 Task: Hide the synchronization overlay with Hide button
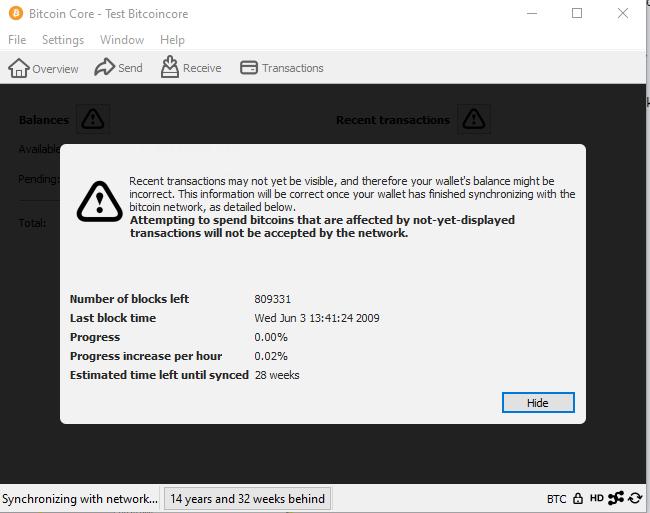538,402
